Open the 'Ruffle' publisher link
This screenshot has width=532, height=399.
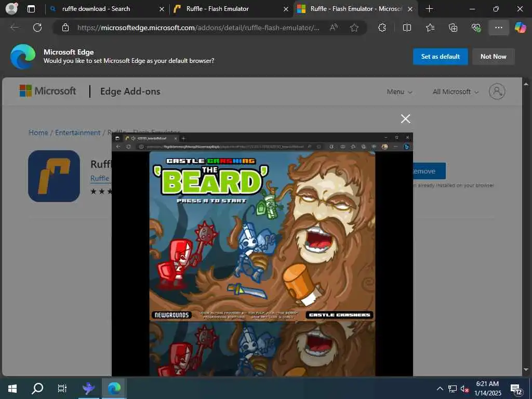click(100, 179)
